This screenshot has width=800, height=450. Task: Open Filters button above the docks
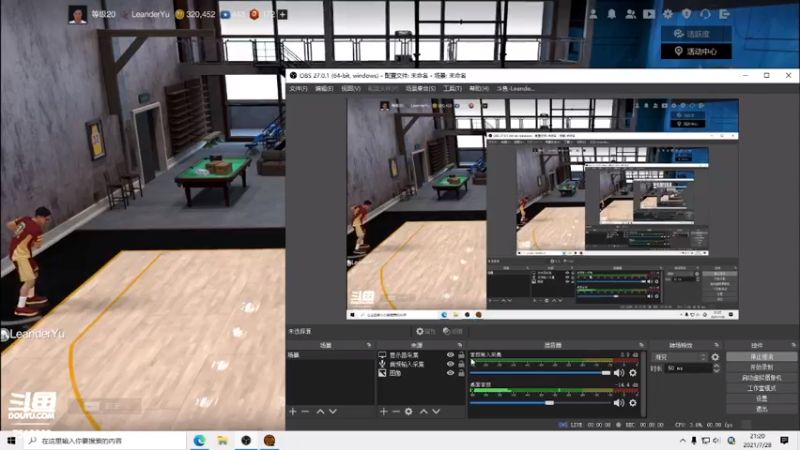click(453, 332)
